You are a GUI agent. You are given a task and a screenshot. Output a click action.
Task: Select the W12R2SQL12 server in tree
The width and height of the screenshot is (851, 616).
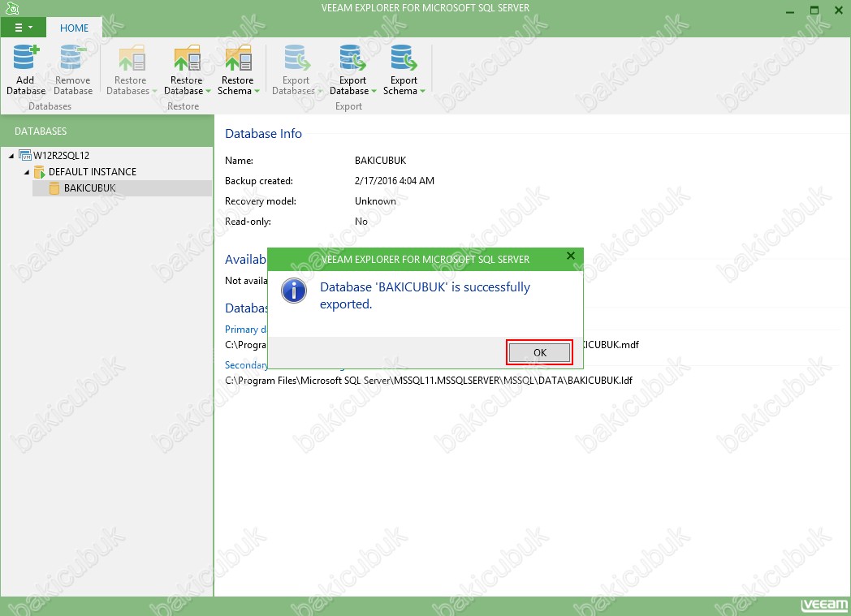point(62,156)
